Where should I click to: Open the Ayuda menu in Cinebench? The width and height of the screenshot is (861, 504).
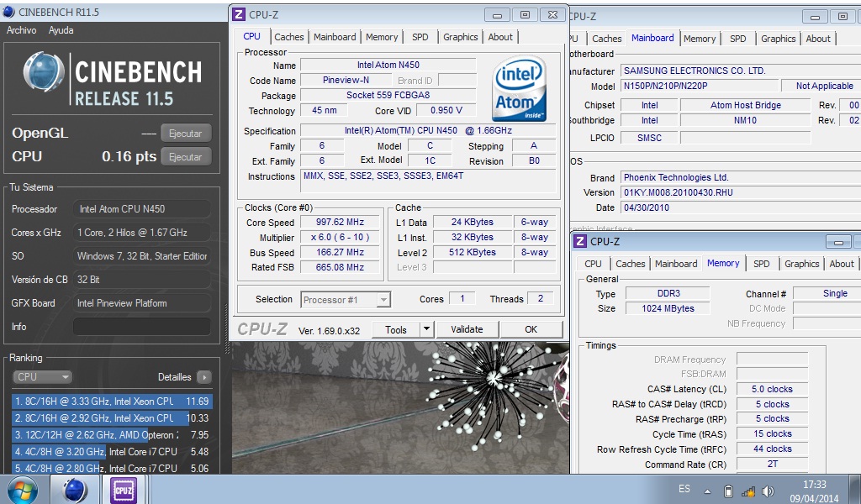(x=61, y=30)
